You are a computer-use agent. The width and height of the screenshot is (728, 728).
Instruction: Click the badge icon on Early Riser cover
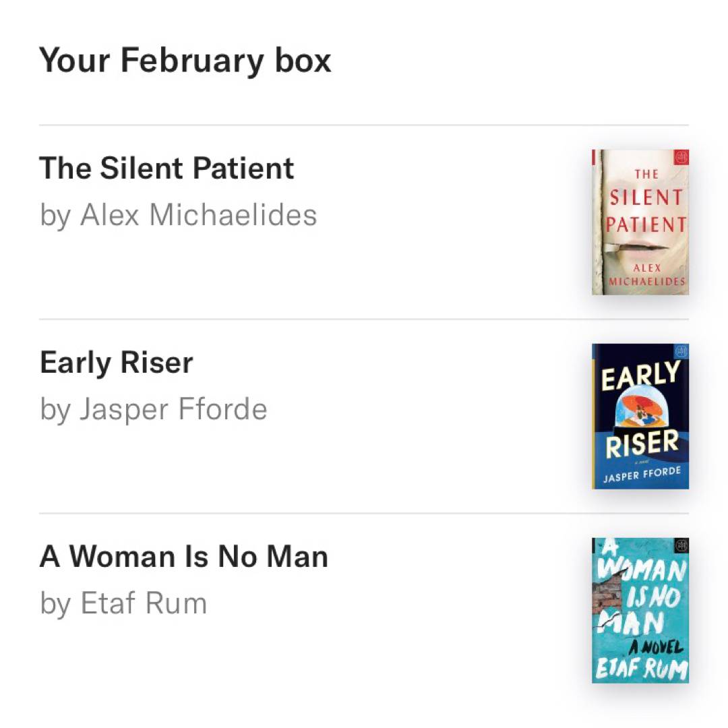point(680,352)
